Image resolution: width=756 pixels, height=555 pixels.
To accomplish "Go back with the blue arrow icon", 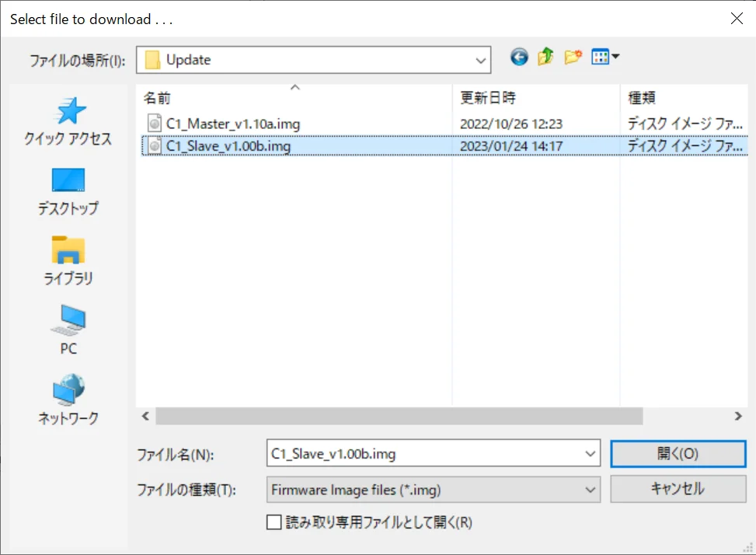I will (519, 58).
